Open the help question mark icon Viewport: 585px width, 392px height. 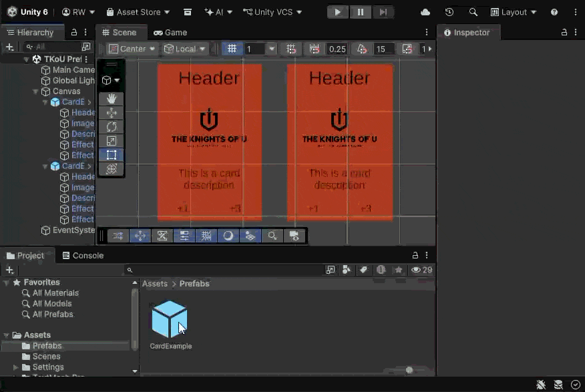click(x=554, y=12)
